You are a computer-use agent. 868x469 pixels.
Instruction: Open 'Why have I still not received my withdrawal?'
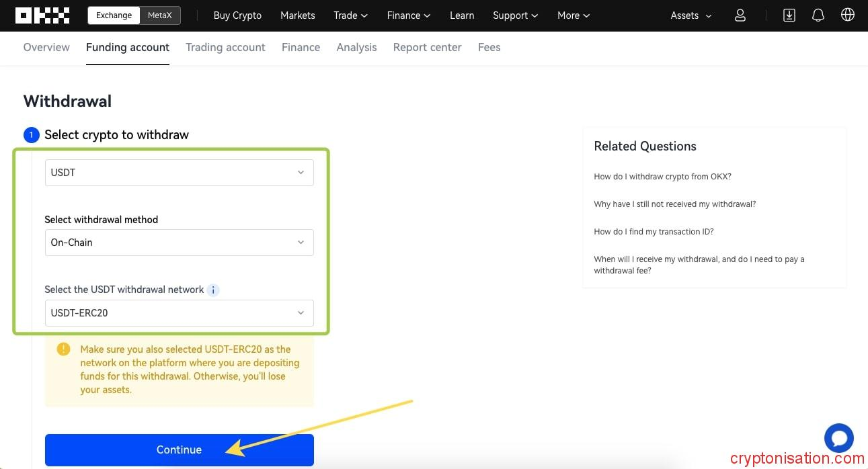click(x=674, y=204)
